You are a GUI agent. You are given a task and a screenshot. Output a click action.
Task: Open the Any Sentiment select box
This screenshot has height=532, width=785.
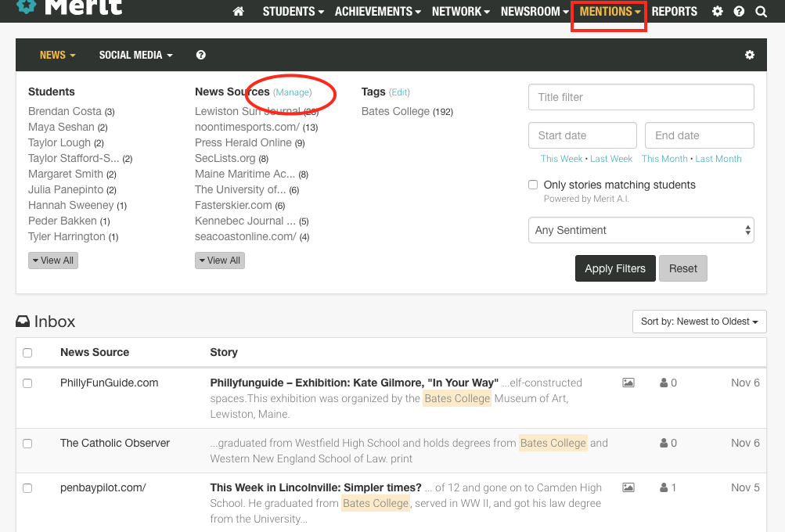tap(641, 230)
